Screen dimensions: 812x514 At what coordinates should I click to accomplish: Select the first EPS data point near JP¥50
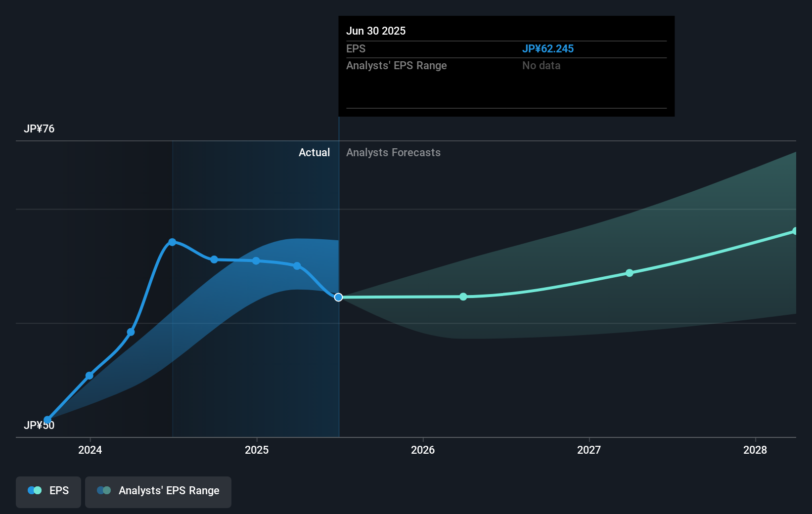48,420
